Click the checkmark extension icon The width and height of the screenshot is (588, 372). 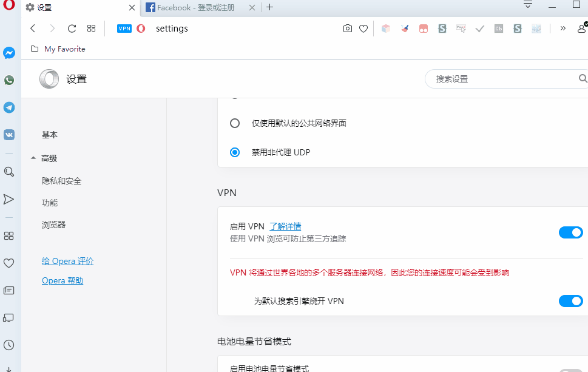(x=479, y=29)
